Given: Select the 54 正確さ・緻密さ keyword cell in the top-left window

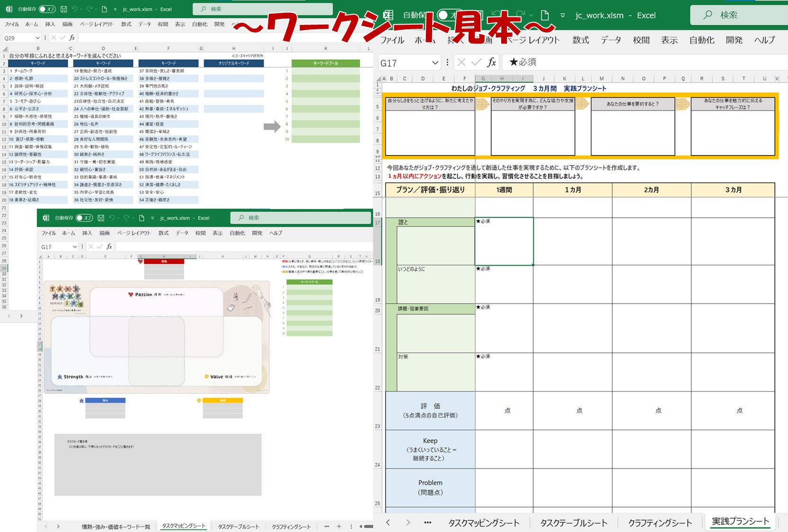Looking at the screenshot, I should (168, 200).
